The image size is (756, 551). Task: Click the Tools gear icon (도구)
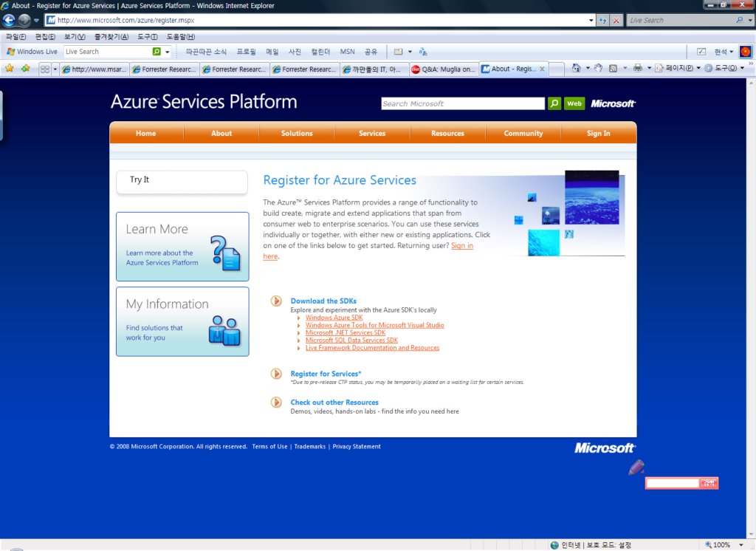(708, 69)
